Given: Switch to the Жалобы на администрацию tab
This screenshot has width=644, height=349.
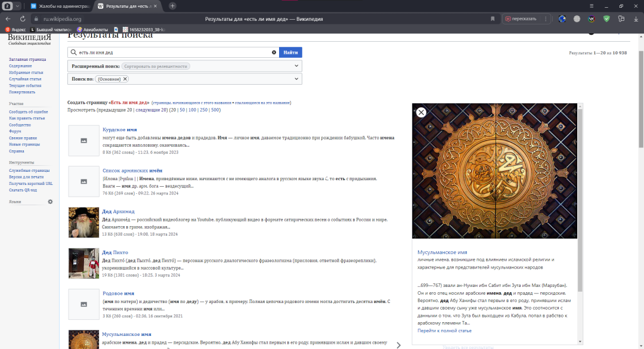Looking at the screenshot, I should pos(61,6).
